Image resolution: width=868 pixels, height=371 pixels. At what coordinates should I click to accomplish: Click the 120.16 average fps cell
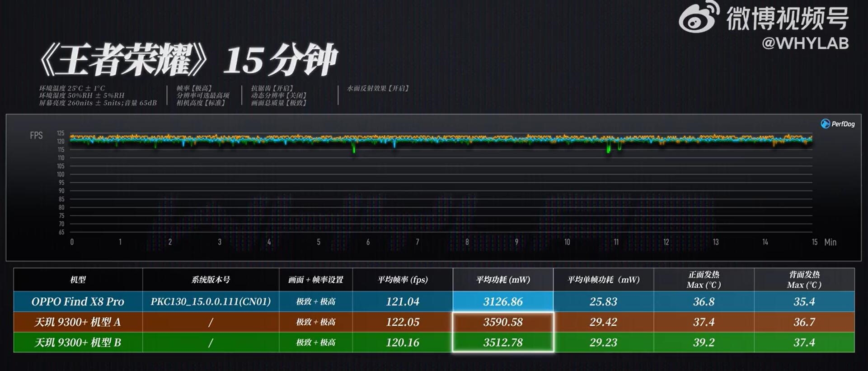pyautogui.click(x=403, y=342)
